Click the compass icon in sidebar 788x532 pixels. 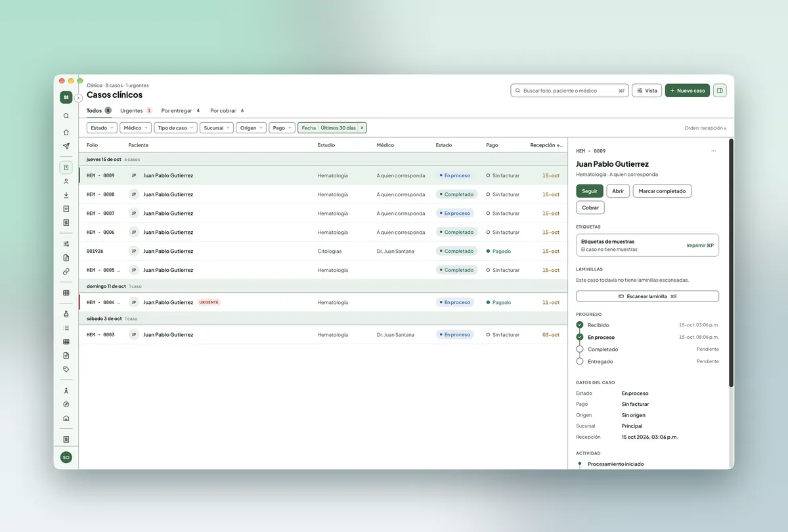coord(66,405)
